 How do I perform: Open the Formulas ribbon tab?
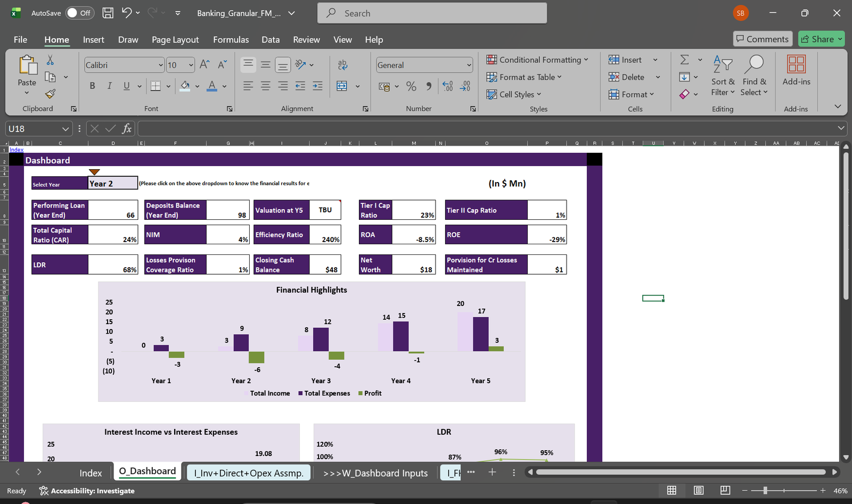(x=231, y=39)
